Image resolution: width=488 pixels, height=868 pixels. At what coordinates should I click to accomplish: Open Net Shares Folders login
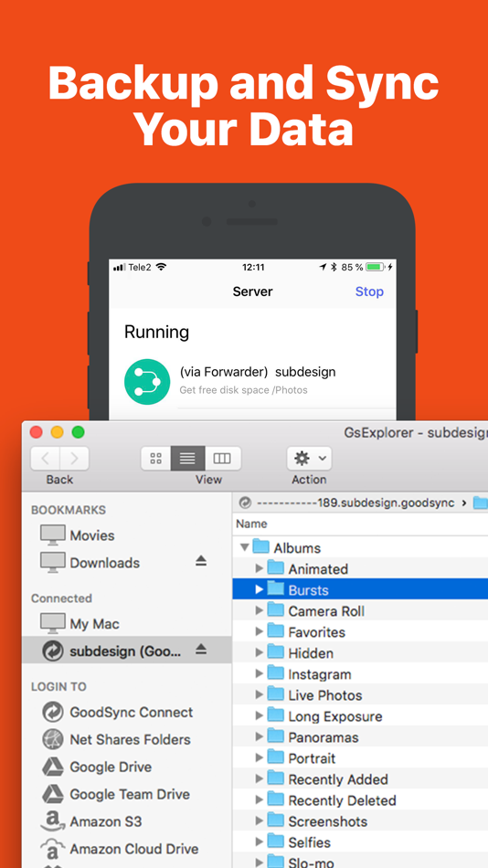[130, 739]
